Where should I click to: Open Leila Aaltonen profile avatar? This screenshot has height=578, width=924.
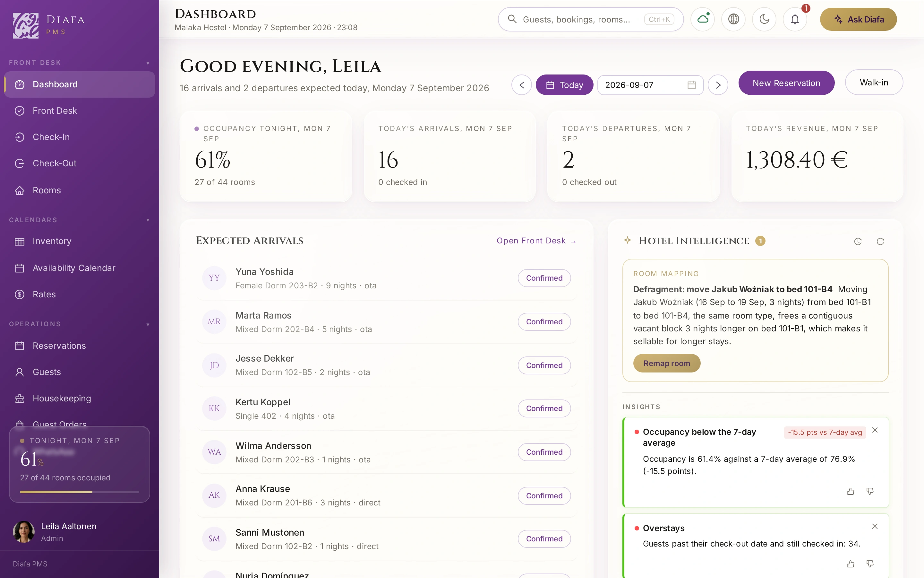(24, 531)
